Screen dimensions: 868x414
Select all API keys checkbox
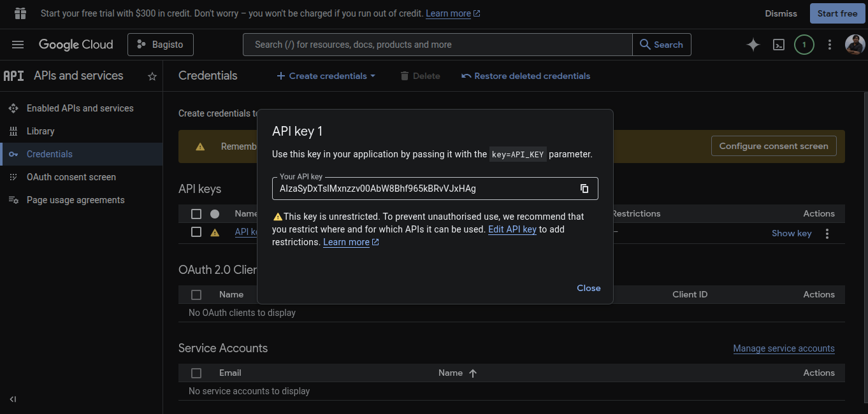pos(196,214)
